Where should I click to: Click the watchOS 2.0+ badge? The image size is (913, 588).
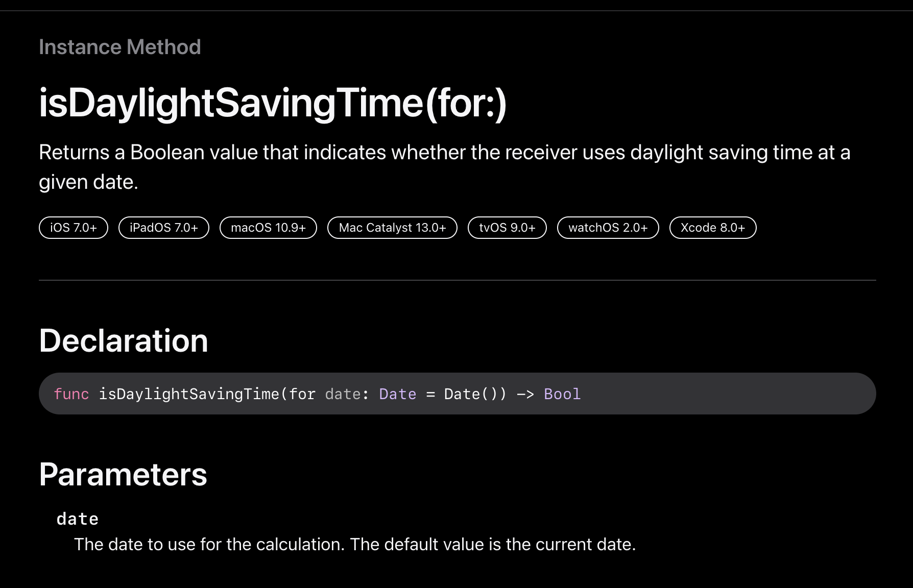point(608,228)
